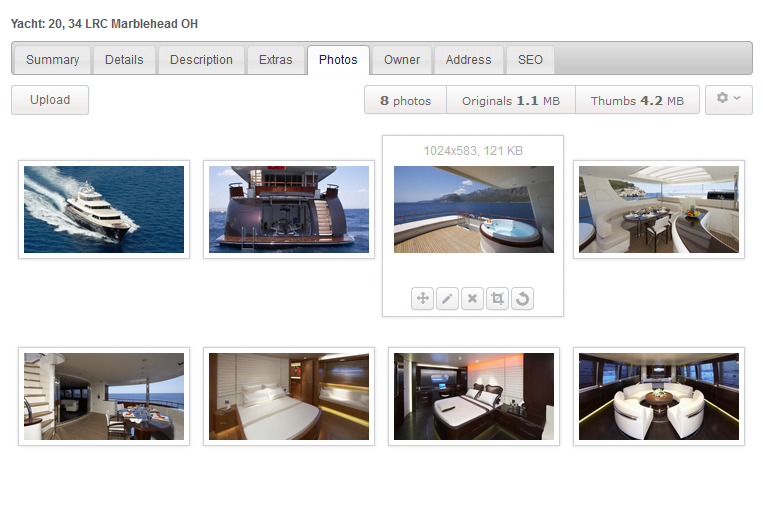The width and height of the screenshot is (763, 529).
Task: Select the yacht cruising aerial photo
Action: (x=104, y=209)
